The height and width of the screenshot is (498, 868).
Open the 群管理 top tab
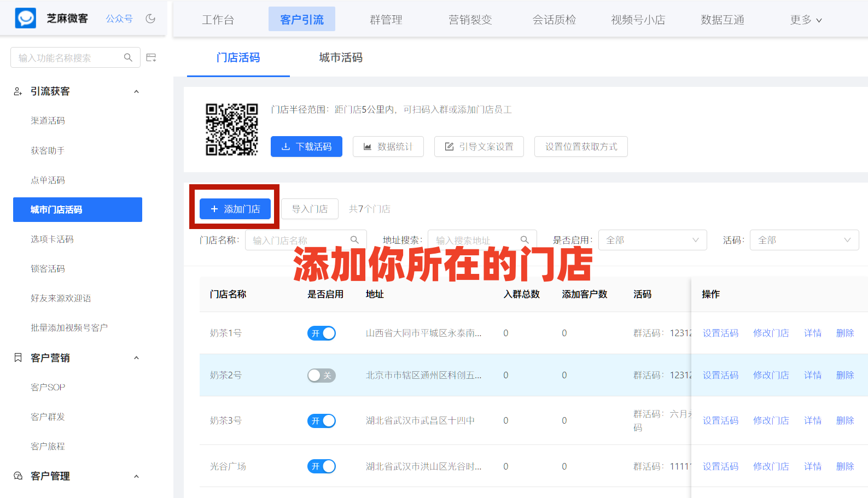click(x=386, y=20)
